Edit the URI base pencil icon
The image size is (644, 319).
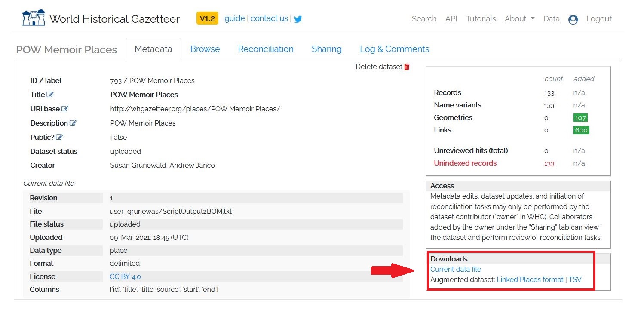pos(65,109)
